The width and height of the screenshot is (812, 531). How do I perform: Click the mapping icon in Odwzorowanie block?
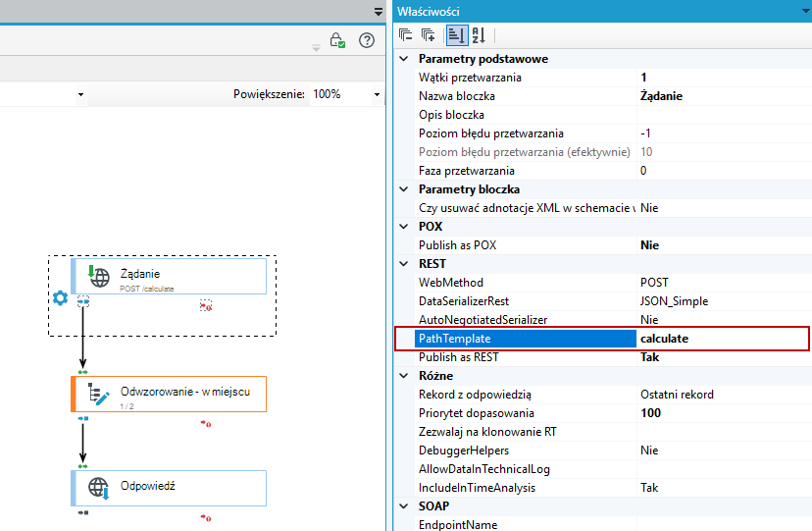tap(98, 395)
